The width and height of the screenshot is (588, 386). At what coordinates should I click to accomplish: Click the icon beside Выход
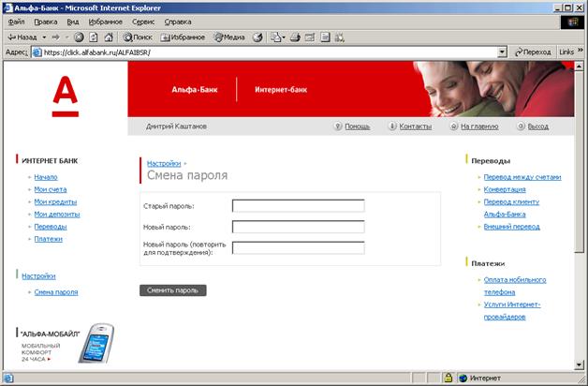(521, 126)
